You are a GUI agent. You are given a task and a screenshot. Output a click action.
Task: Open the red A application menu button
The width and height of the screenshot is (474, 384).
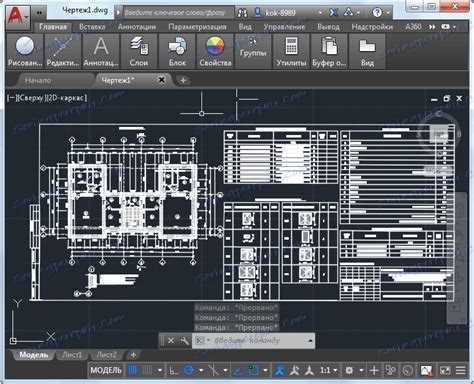point(16,15)
